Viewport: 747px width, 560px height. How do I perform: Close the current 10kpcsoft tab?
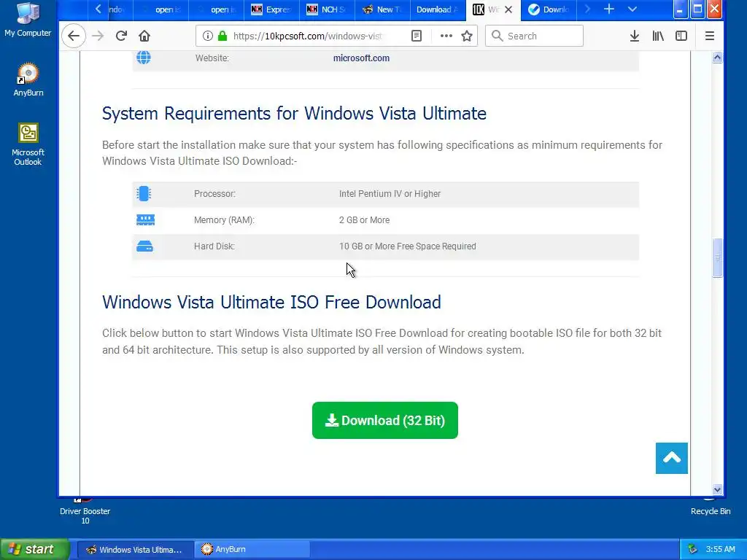pyautogui.click(x=508, y=9)
